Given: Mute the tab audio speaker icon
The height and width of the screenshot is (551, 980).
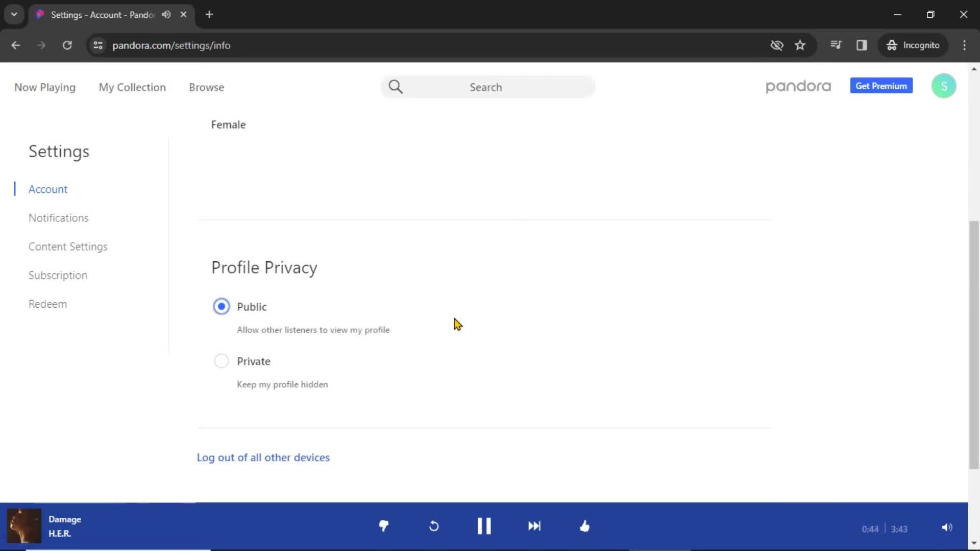Looking at the screenshot, I should pos(166,15).
